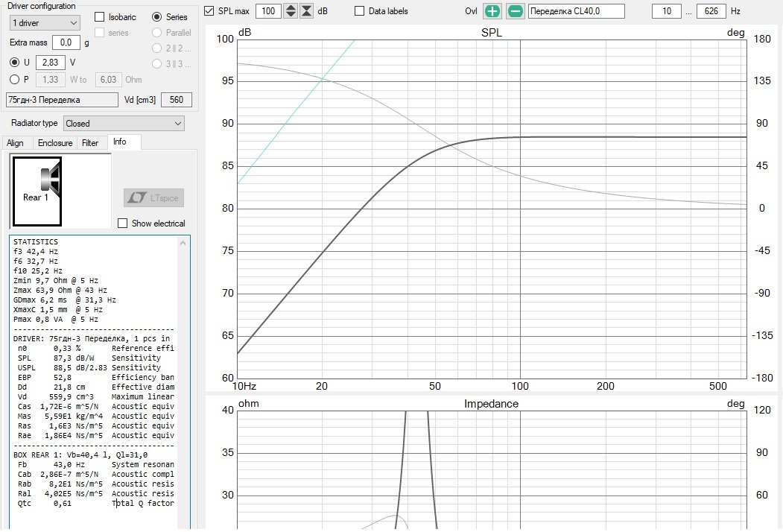Click the Extra mass input field

[66, 42]
